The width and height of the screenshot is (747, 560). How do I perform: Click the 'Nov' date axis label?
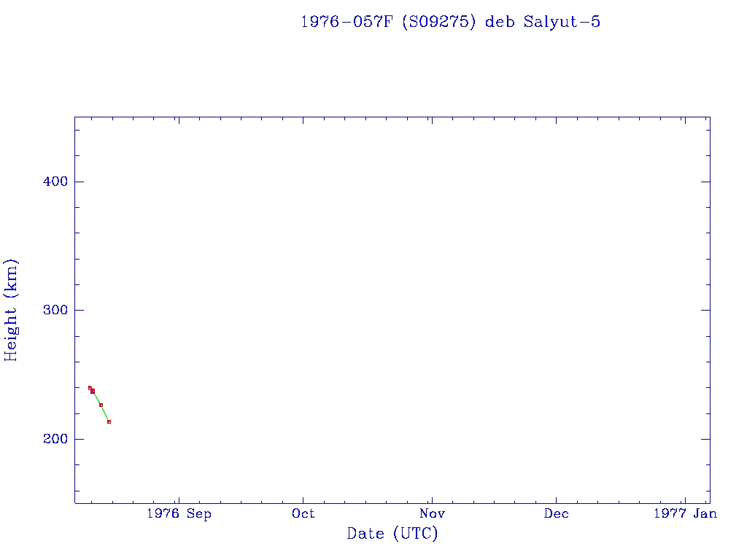click(x=432, y=513)
